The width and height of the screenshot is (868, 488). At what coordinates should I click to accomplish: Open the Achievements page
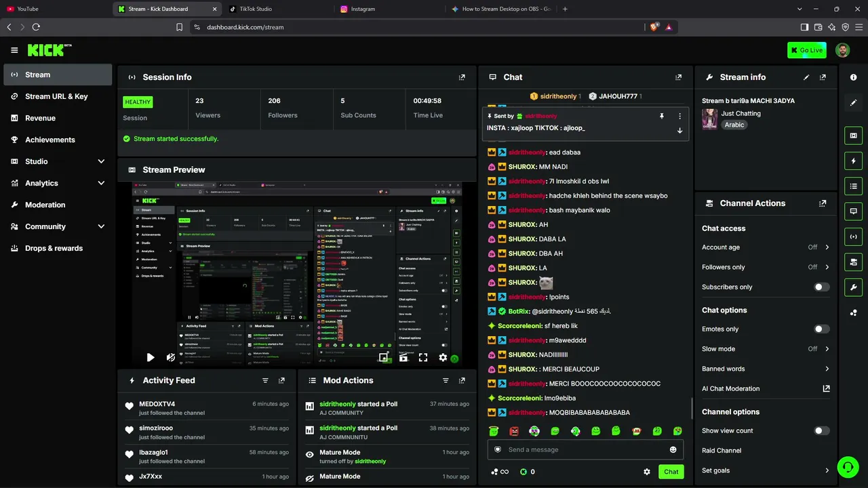58,140
